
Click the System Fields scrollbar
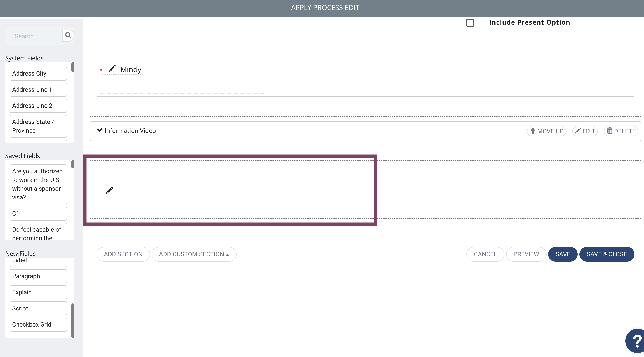(73, 67)
